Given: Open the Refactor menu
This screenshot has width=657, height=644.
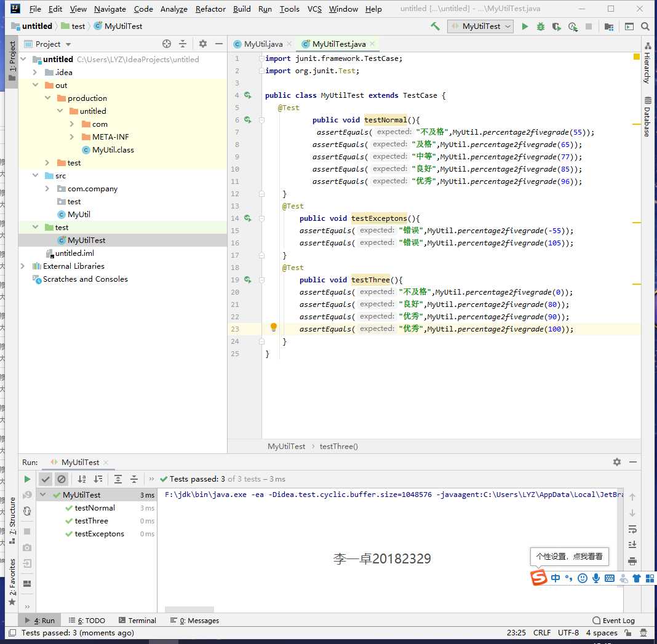Looking at the screenshot, I should [x=210, y=9].
